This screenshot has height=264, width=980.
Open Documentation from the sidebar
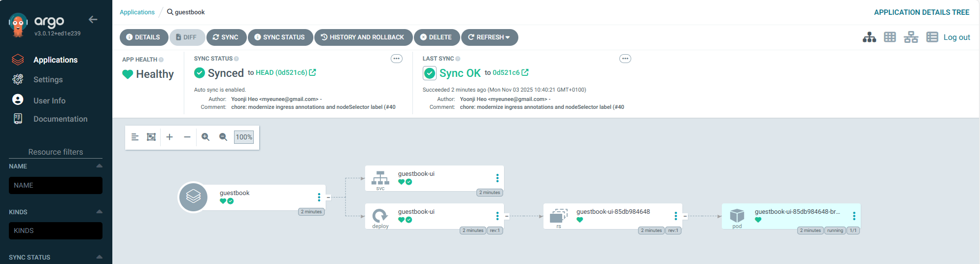[x=60, y=119]
